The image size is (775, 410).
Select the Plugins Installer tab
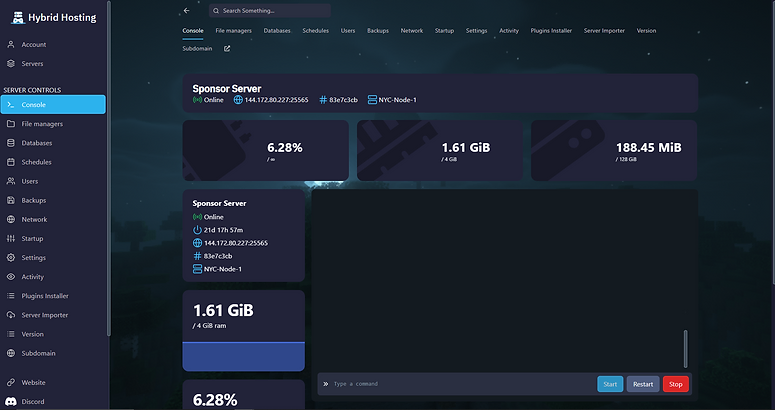coord(551,31)
